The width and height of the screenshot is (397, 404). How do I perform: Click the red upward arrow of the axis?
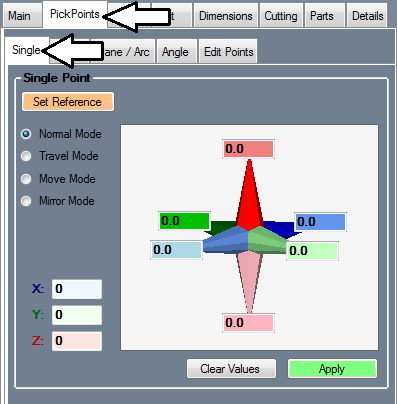click(x=249, y=195)
